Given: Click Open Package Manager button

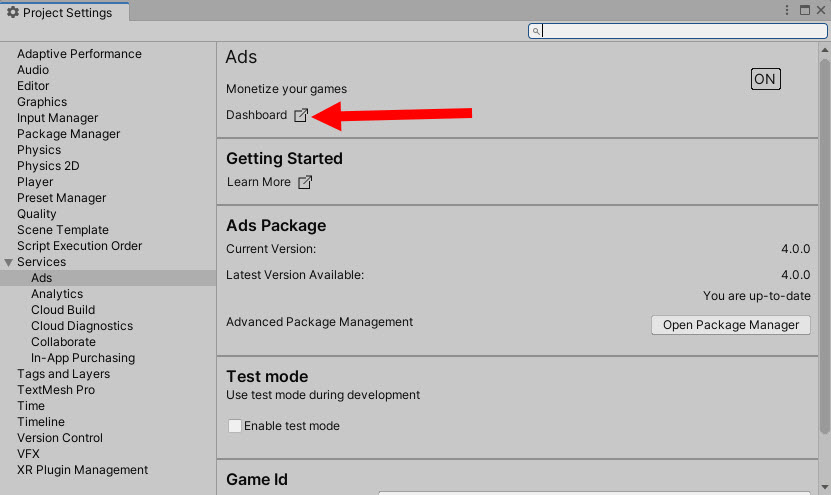Looking at the screenshot, I should point(730,325).
